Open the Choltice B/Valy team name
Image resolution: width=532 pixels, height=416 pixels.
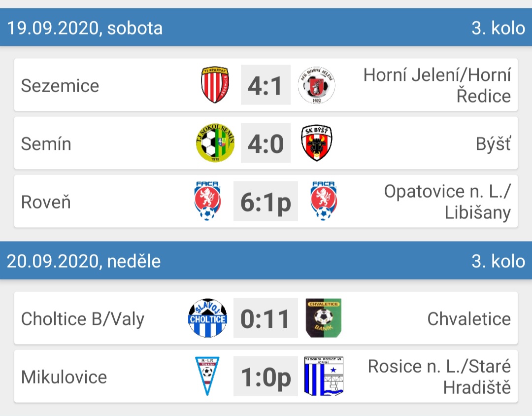(x=83, y=319)
